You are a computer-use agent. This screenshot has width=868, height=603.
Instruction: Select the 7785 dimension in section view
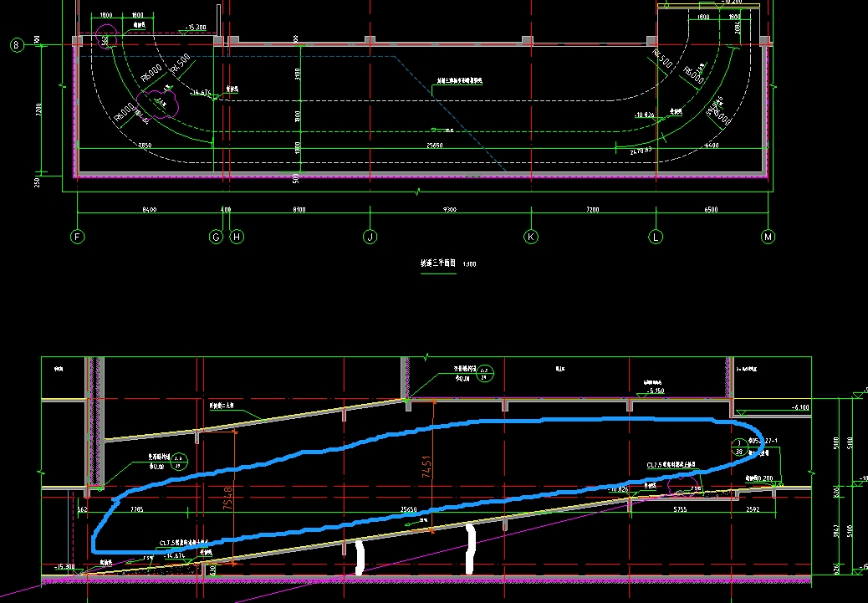tap(136, 509)
